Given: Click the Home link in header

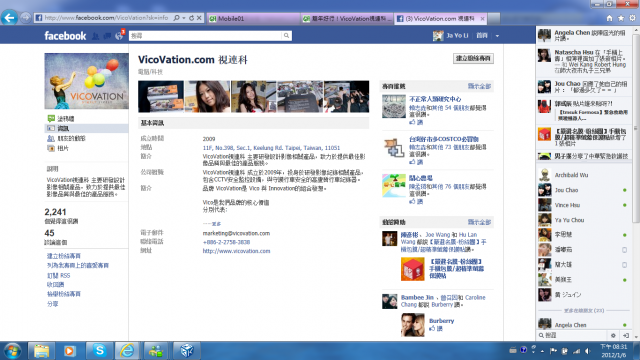Looking at the screenshot, I should (x=482, y=36).
